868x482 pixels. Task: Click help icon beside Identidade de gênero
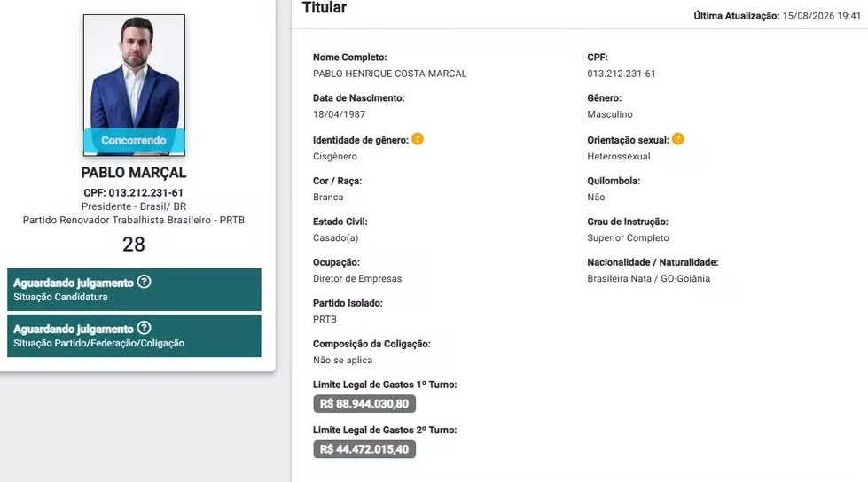click(x=418, y=139)
